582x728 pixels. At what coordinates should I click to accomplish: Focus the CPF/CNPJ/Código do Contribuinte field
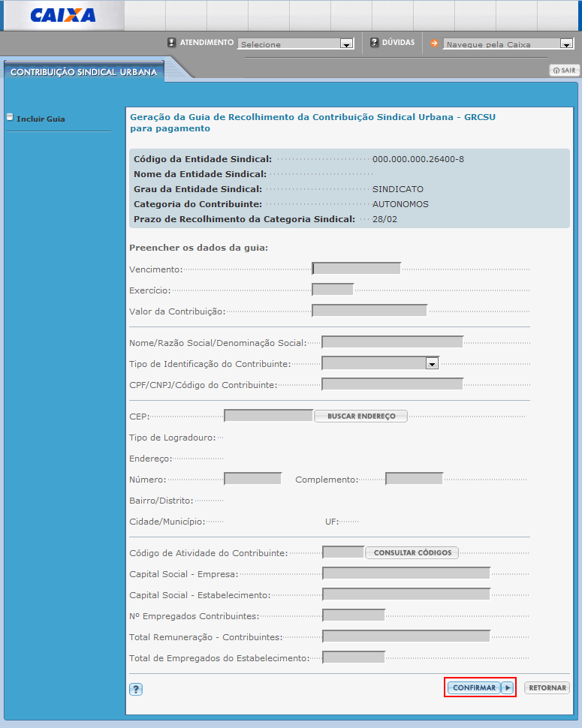pyautogui.click(x=392, y=384)
